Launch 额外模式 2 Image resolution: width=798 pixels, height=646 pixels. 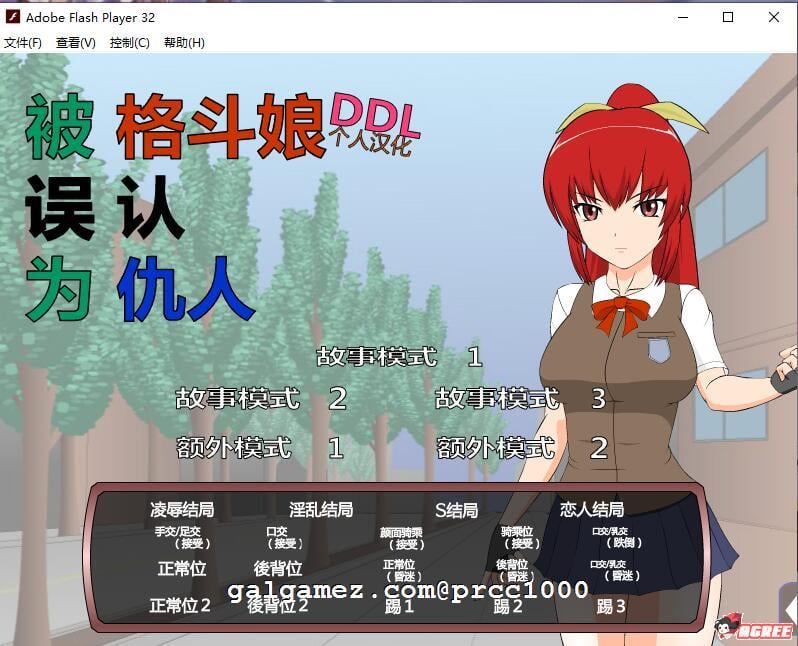click(x=522, y=447)
